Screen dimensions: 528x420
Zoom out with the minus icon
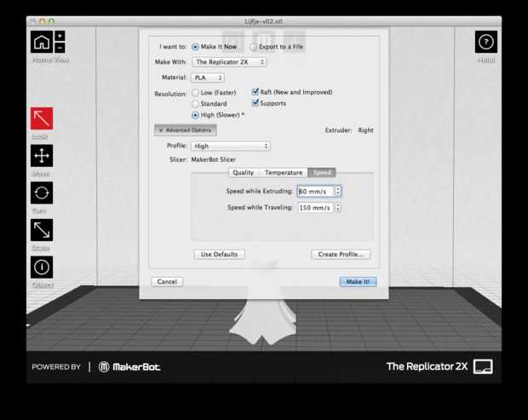60,48
